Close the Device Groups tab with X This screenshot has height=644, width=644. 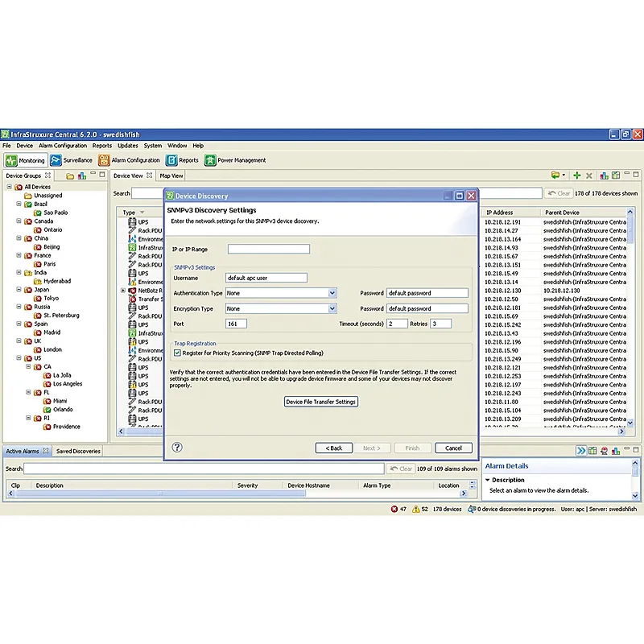tap(48, 175)
